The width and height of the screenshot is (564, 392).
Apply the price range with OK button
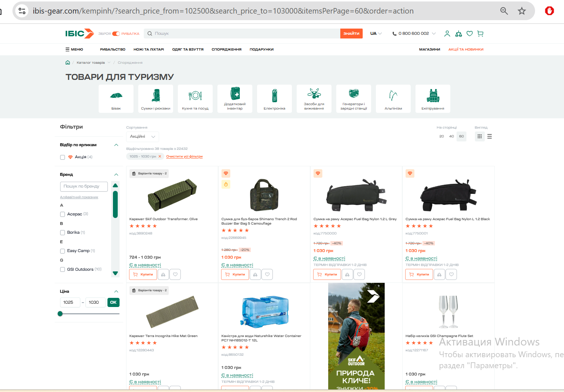[x=113, y=303]
